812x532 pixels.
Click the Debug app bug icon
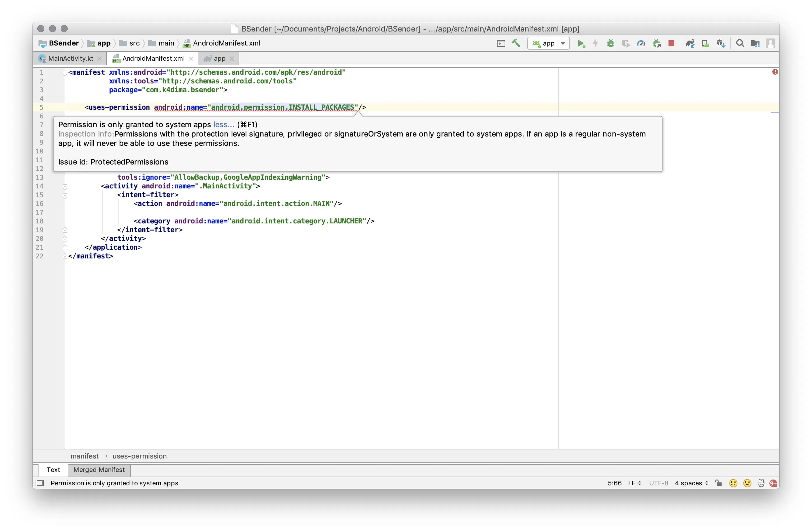[x=610, y=43]
